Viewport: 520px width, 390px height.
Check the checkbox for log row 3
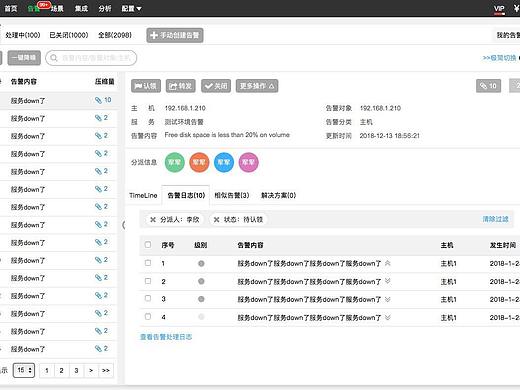148,298
